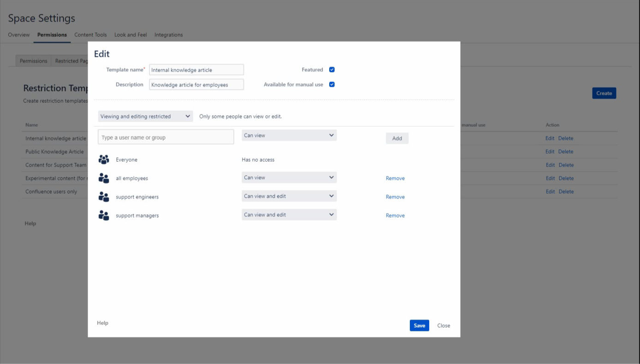Click the Help link at dialog bottom
640x364 pixels.
pyautogui.click(x=102, y=323)
